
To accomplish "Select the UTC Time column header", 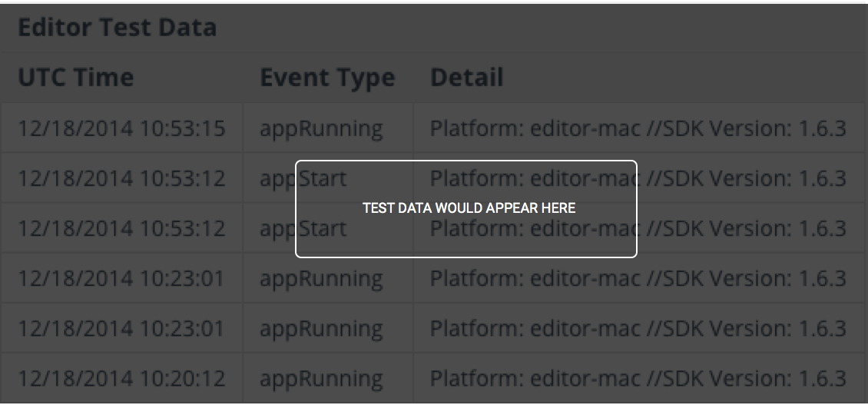I will [x=75, y=77].
